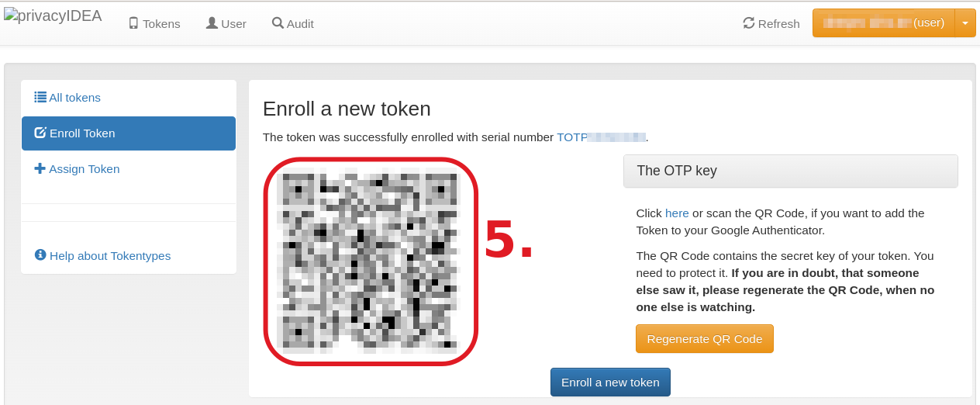Click the plus icon beside Assign Token
The height and width of the screenshot is (405, 980).
pos(40,168)
